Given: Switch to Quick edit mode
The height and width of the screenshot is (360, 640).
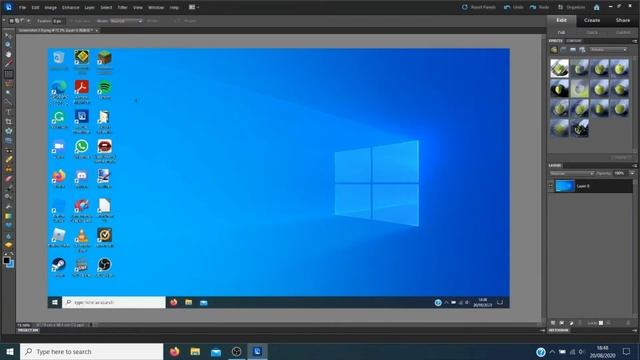Looking at the screenshot, I should pos(592,32).
